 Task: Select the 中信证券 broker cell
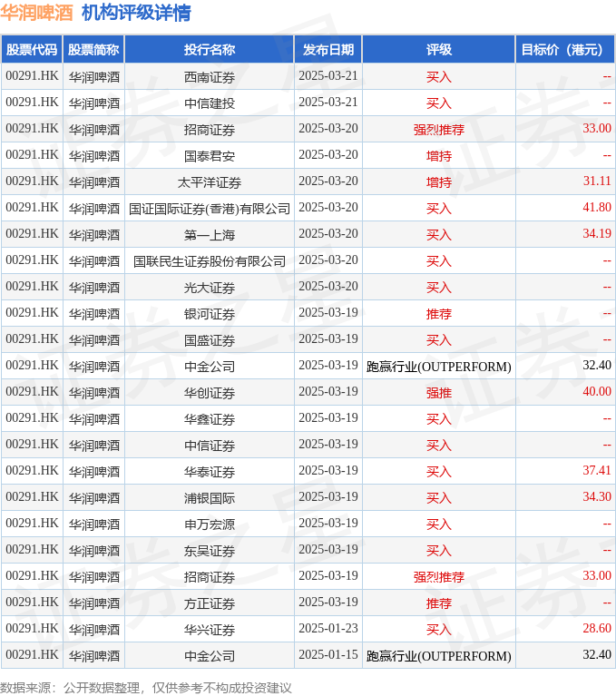click(210, 446)
